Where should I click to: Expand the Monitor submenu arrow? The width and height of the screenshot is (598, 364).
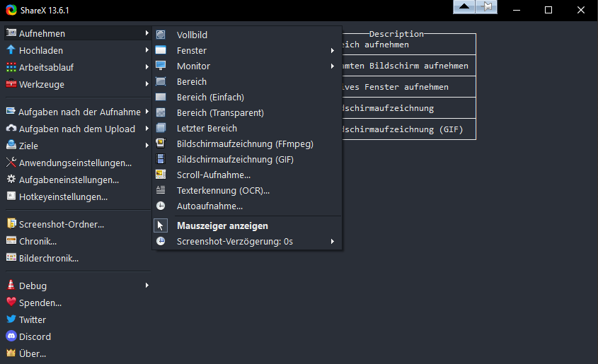(x=332, y=66)
